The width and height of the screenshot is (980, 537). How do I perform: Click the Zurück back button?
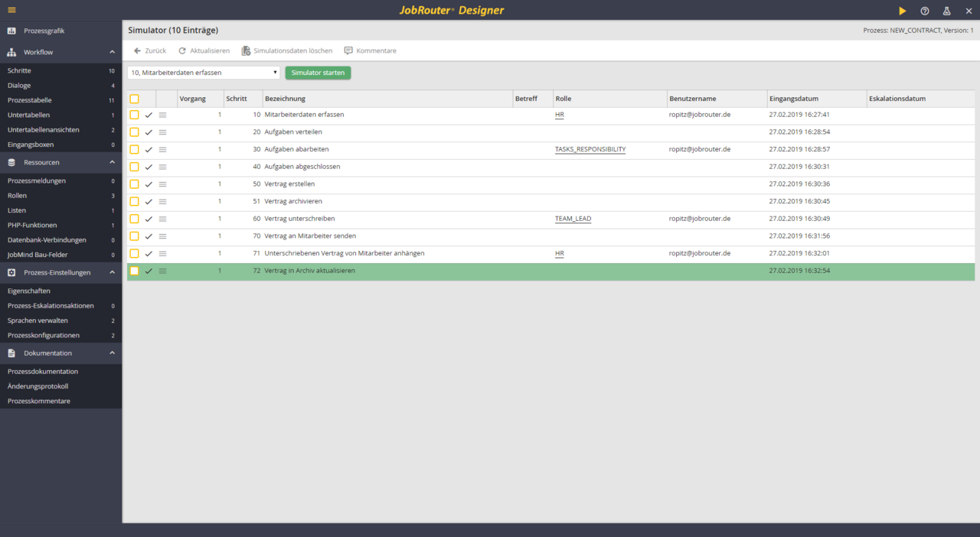149,50
